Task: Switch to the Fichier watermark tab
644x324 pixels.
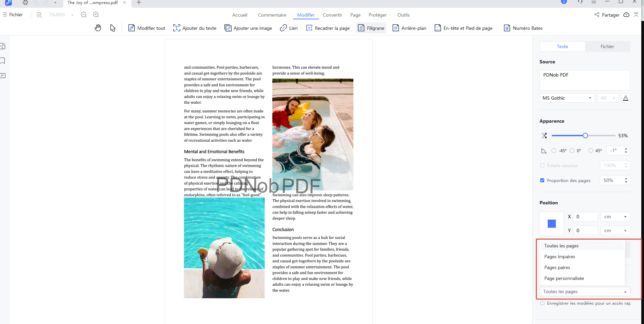Action: click(x=607, y=46)
